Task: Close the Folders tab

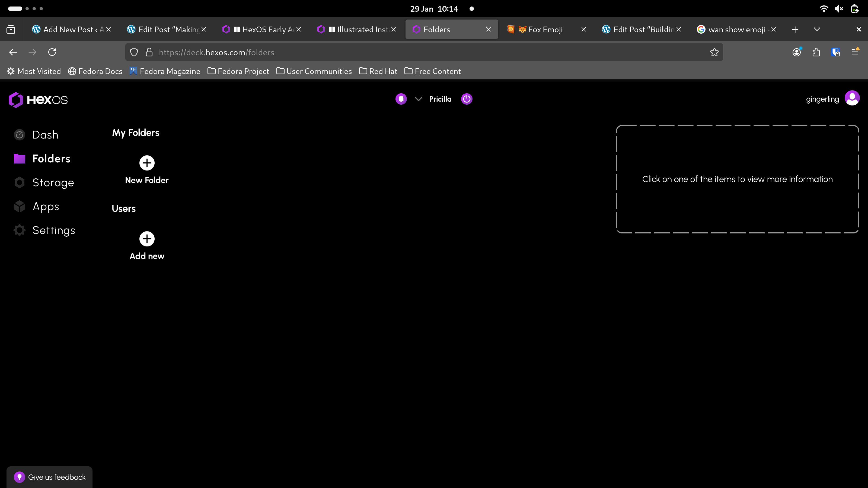Action: pos(488,29)
